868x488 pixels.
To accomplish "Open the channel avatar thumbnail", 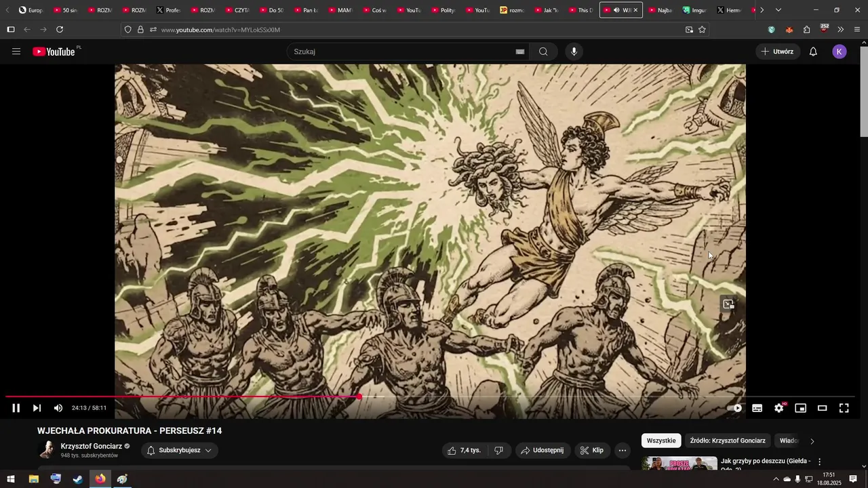I will tap(47, 450).
